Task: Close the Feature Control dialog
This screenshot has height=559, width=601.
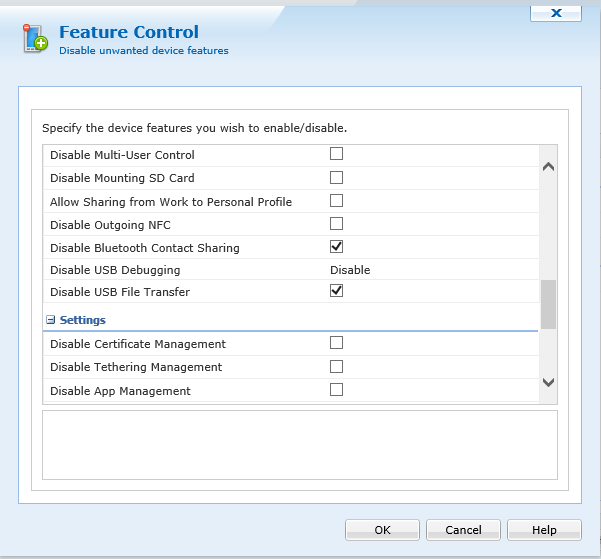Action: tap(556, 12)
